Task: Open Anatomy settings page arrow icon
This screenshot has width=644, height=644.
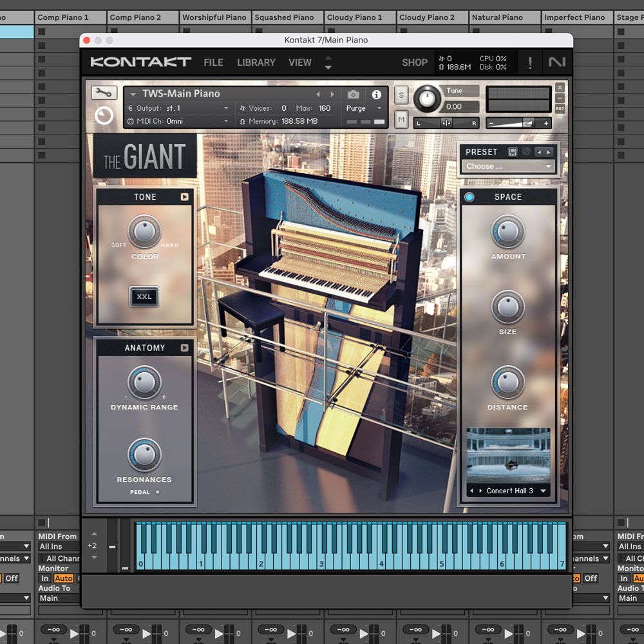Action: [185, 348]
